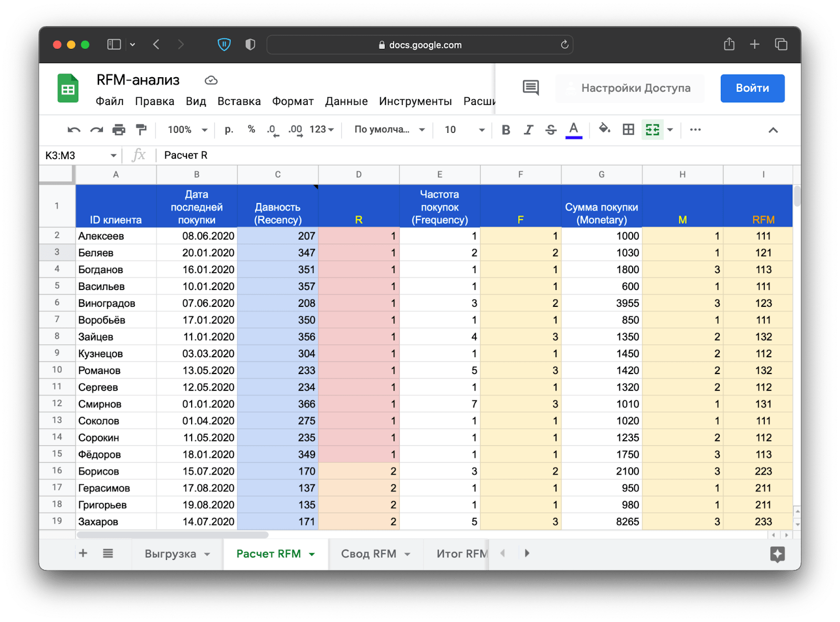Toggle strikethrough formatting
The width and height of the screenshot is (840, 622).
pos(551,130)
